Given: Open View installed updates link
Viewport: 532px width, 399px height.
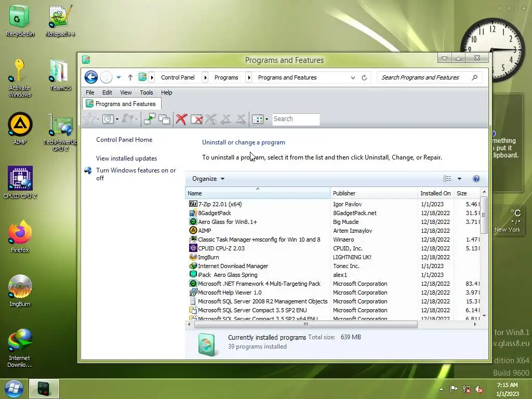Looking at the screenshot, I should [127, 158].
